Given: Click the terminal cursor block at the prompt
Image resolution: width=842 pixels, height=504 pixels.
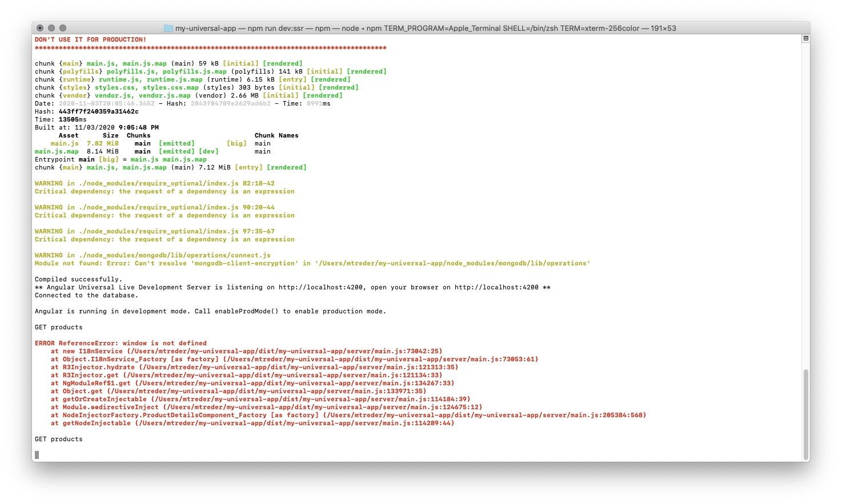Looking at the screenshot, I should click(x=37, y=455).
